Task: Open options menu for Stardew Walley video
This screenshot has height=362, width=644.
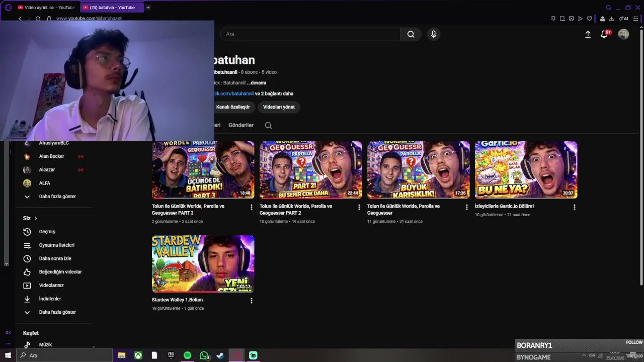Action: tap(252, 301)
